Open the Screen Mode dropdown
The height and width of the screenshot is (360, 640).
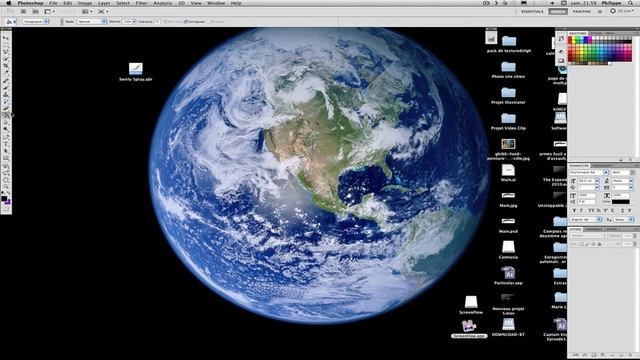[102, 11]
